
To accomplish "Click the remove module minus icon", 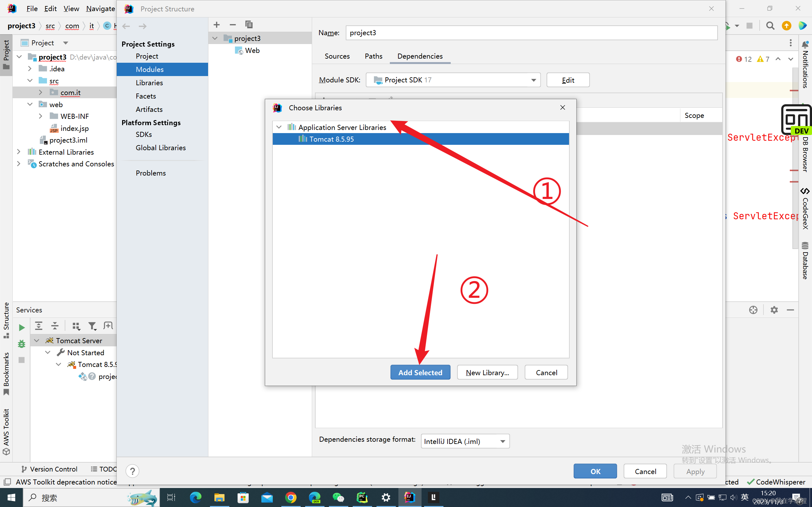I will point(232,25).
